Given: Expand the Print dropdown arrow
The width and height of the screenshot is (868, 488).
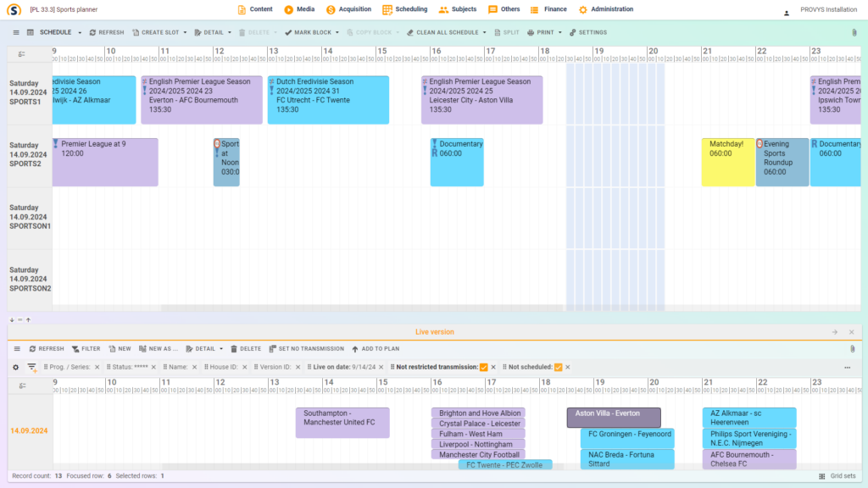Looking at the screenshot, I should [x=559, y=33].
